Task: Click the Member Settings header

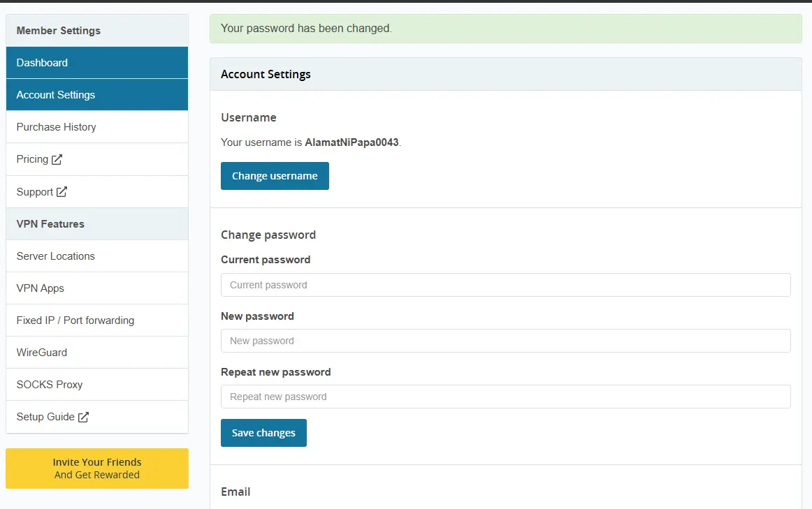Action: (97, 31)
